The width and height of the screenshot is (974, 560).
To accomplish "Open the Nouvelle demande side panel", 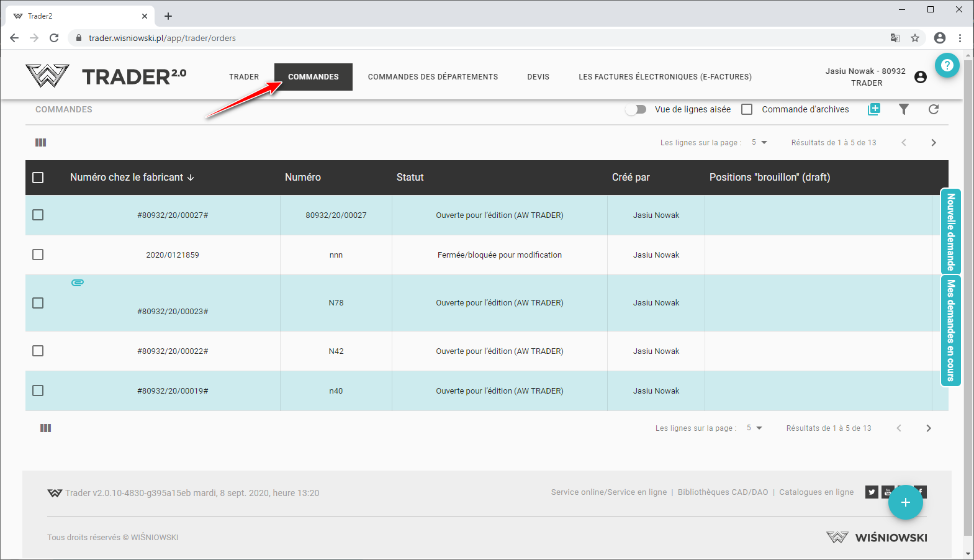I will 950,232.
